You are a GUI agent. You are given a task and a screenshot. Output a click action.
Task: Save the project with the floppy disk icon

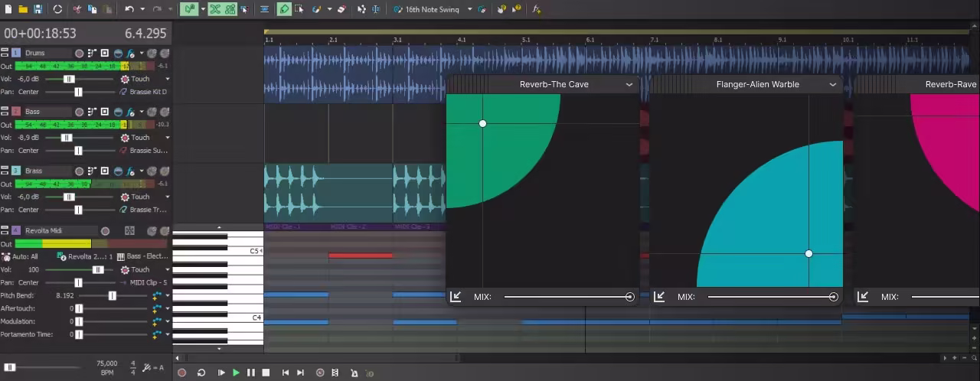(x=38, y=9)
